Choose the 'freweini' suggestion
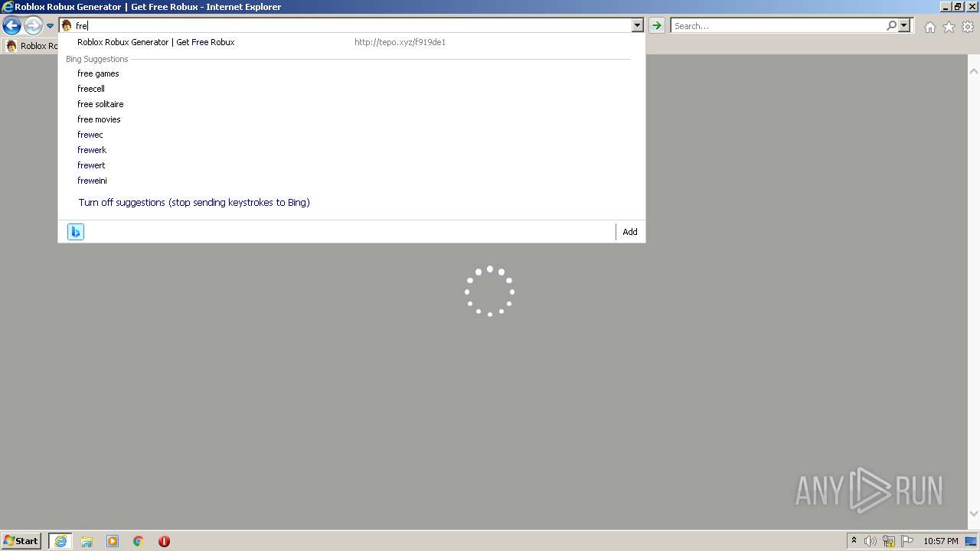This screenshot has width=980, height=551. coord(92,181)
